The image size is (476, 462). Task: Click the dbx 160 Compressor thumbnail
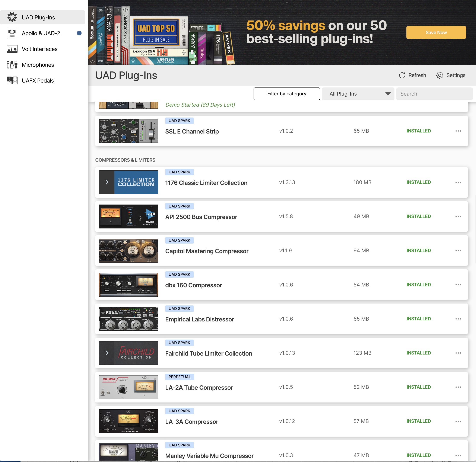click(128, 285)
